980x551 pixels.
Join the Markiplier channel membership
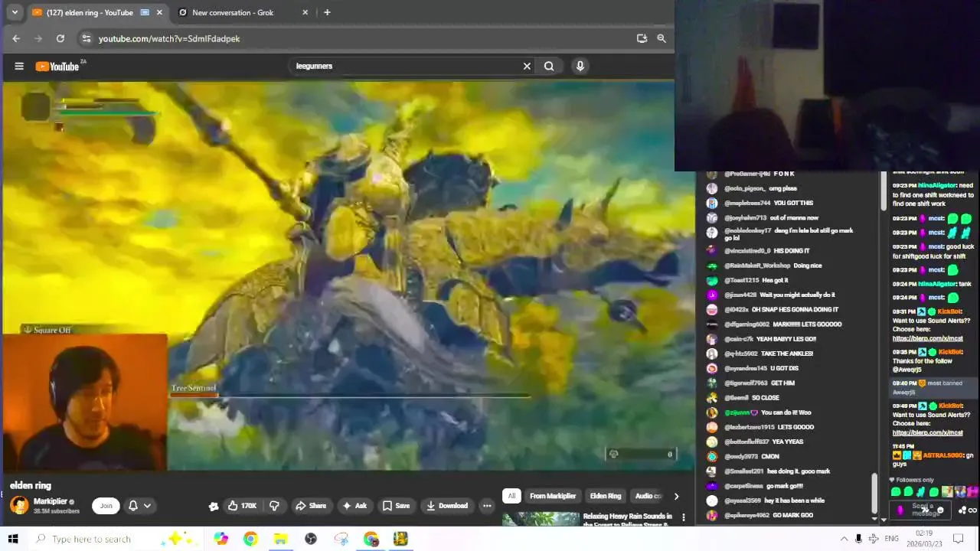tap(106, 505)
